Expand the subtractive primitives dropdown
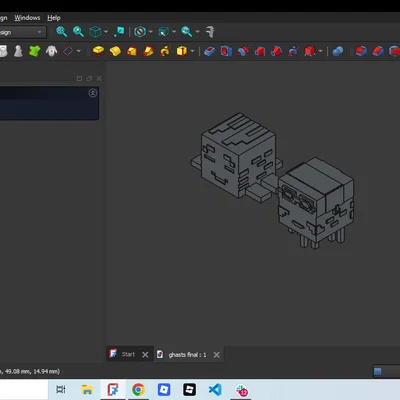Viewport: 400px width, 400px height. (x=321, y=51)
